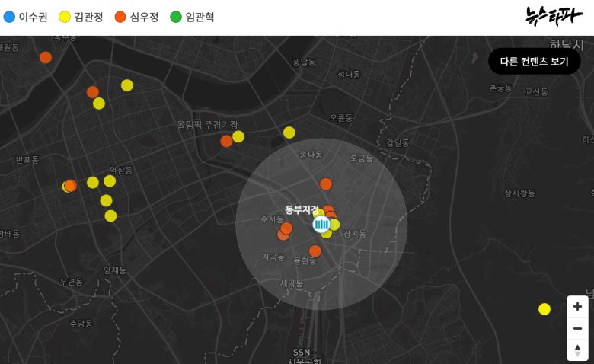Pick the orange marker under 올림픽 주경기장 label
Screen dimensions: 594x364
tap(226, 141)
